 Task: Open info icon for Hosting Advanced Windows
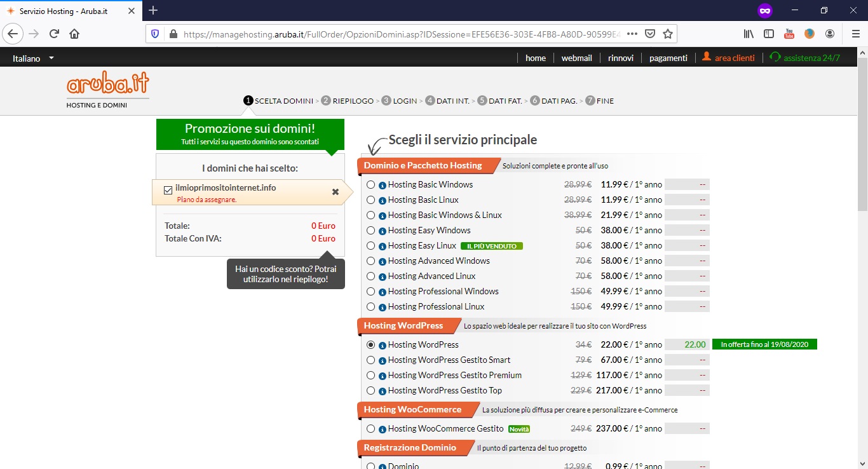click(383, 261)
